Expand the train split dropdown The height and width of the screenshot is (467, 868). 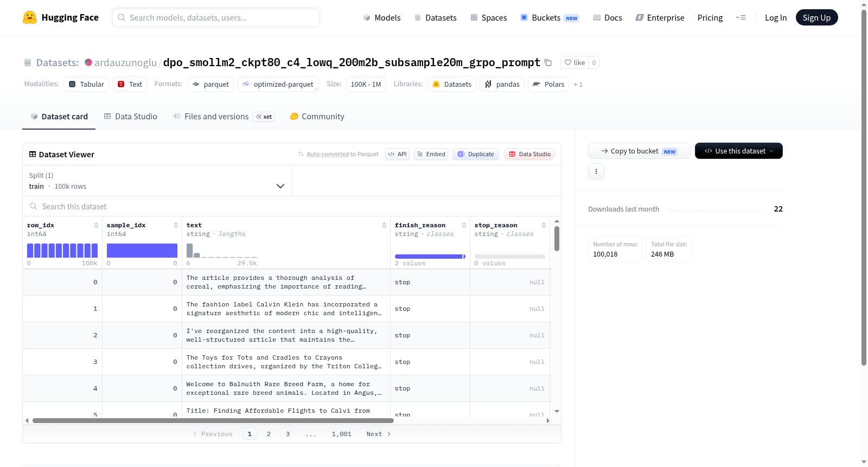coord(157,181)
